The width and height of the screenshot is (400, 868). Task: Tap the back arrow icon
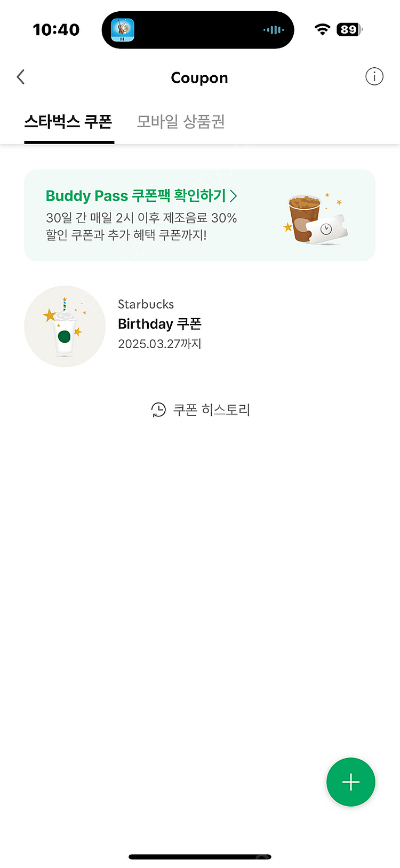[x=21, y=77]
